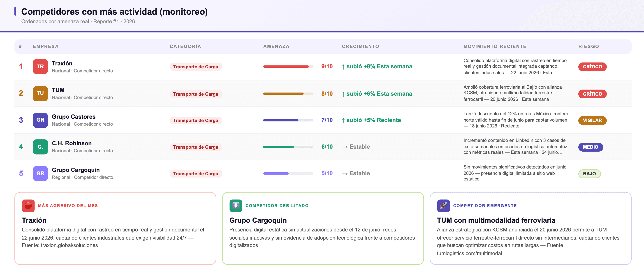Click the EMPRESA column header
The image size is (644, 268).
point(46,46)
